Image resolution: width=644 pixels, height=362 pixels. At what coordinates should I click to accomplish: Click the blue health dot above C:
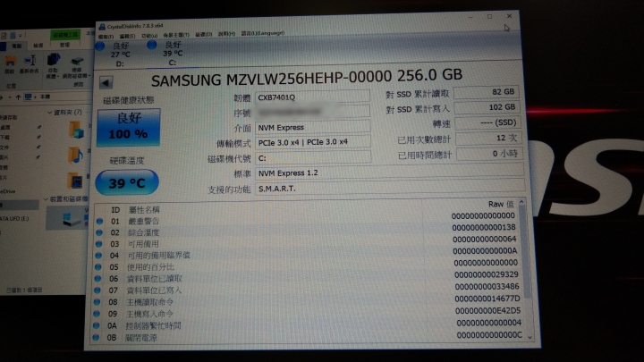[151, 45]
